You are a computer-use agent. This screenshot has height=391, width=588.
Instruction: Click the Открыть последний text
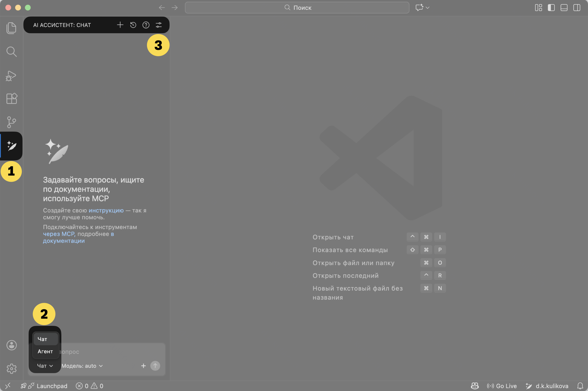click(x=346, y=275)
